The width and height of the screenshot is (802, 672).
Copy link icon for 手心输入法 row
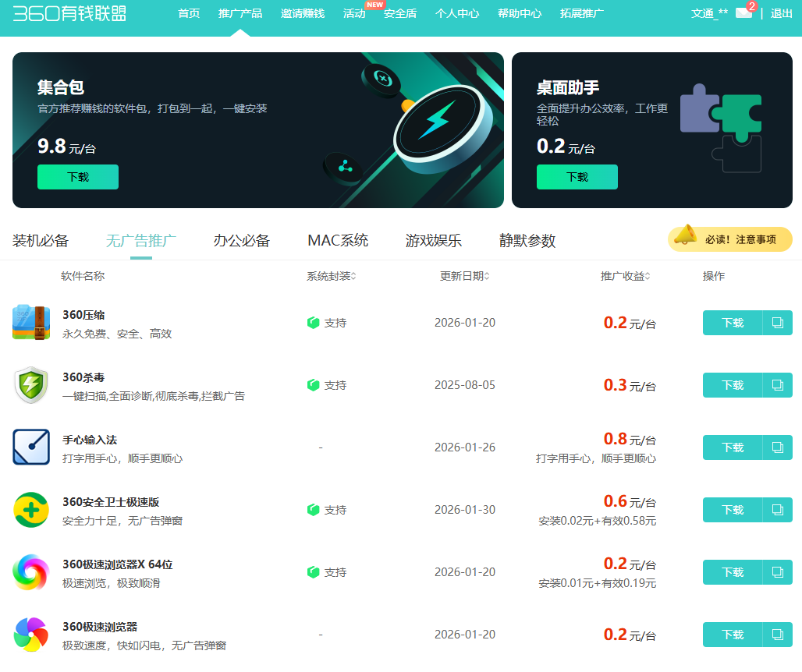click(777, 447)
